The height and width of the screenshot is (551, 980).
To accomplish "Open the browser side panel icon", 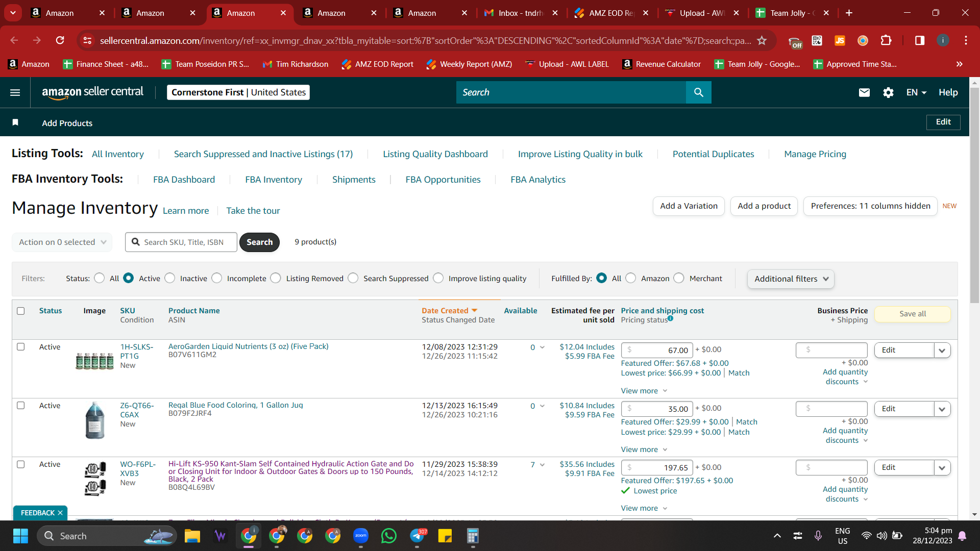I will point(920,40).
